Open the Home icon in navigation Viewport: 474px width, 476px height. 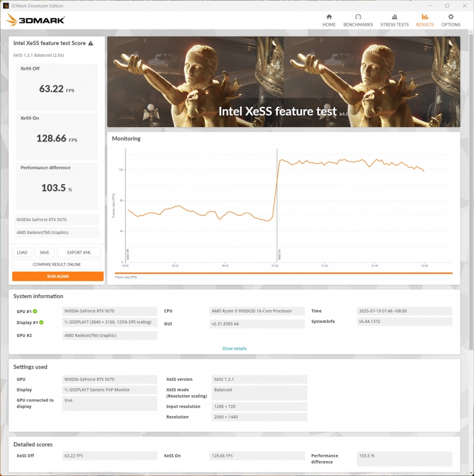[x=329, y=17]
